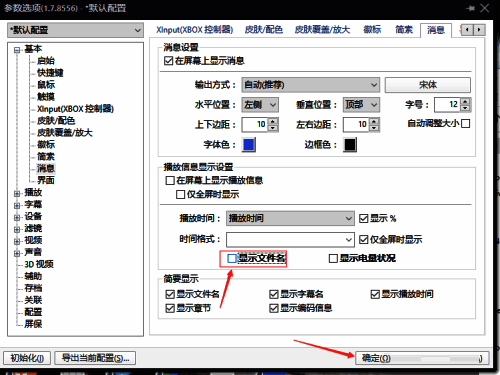Decrease the 字号 font size value
The image size is (500, 375).
coord(465,108)
